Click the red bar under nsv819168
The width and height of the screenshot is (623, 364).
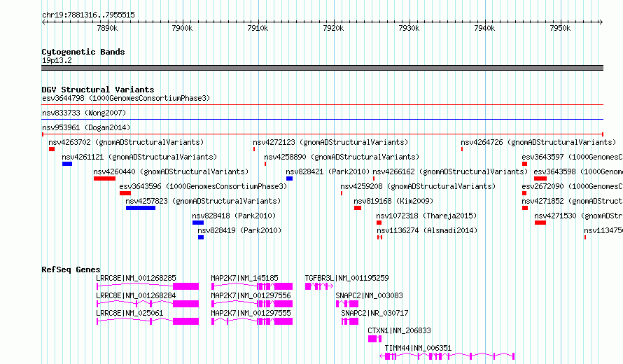tap(358, 208)
